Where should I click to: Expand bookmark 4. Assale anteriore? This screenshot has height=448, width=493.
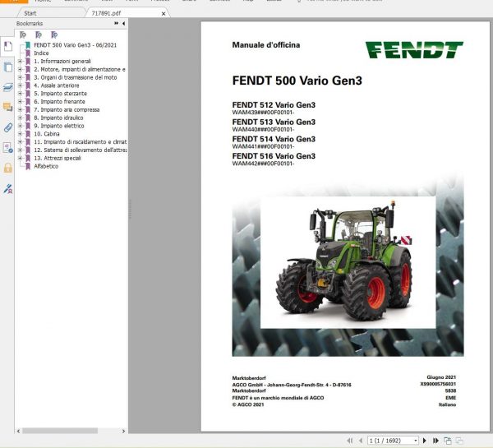[x=20, y=85]
